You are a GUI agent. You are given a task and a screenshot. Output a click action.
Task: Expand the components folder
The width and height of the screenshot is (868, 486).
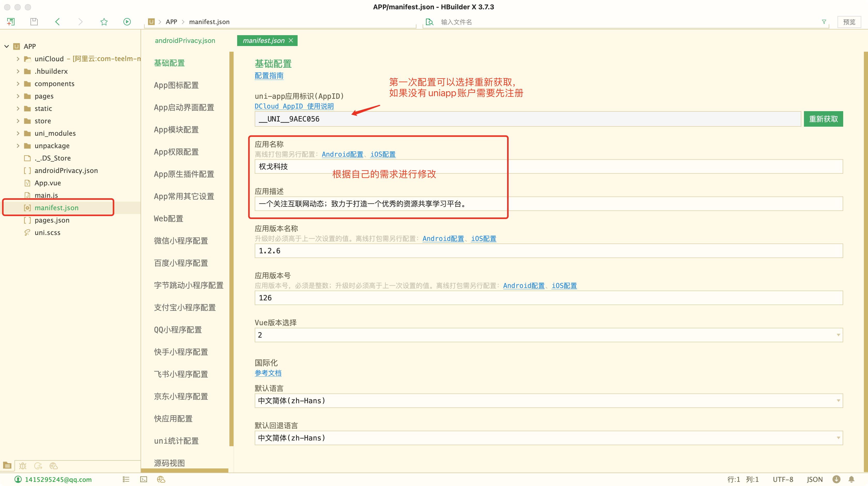tap(18, 84)
